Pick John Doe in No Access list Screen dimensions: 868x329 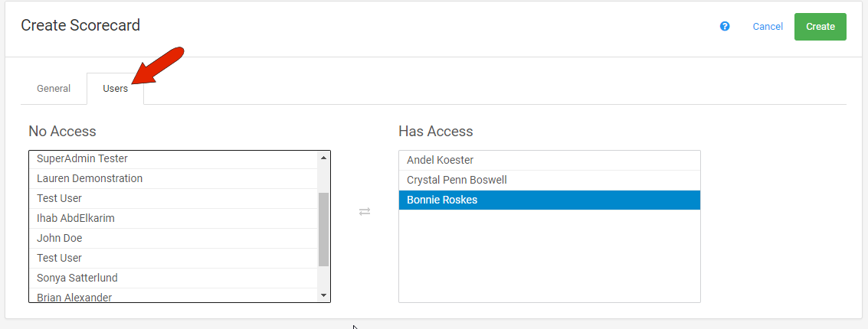[174, 238]
